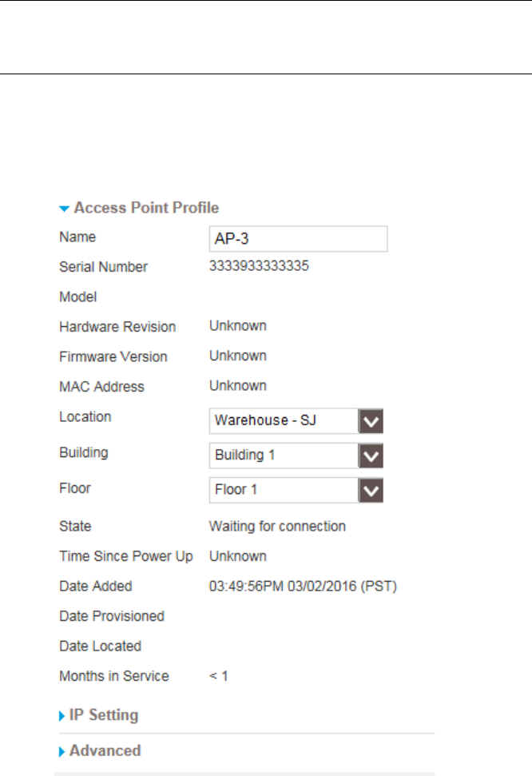Click the Location dropdown arrow button
This screenshot has height=776, width=532.
(371, 420)
